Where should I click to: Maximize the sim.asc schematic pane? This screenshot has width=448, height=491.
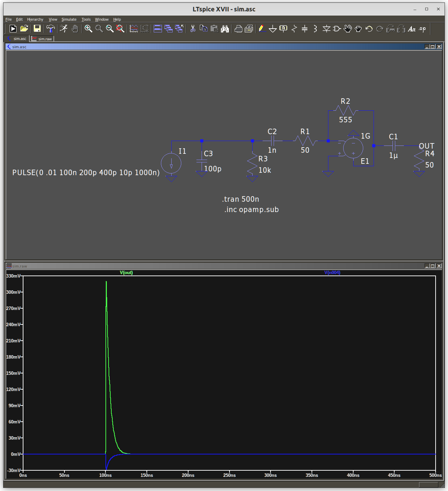coord(433,47)
